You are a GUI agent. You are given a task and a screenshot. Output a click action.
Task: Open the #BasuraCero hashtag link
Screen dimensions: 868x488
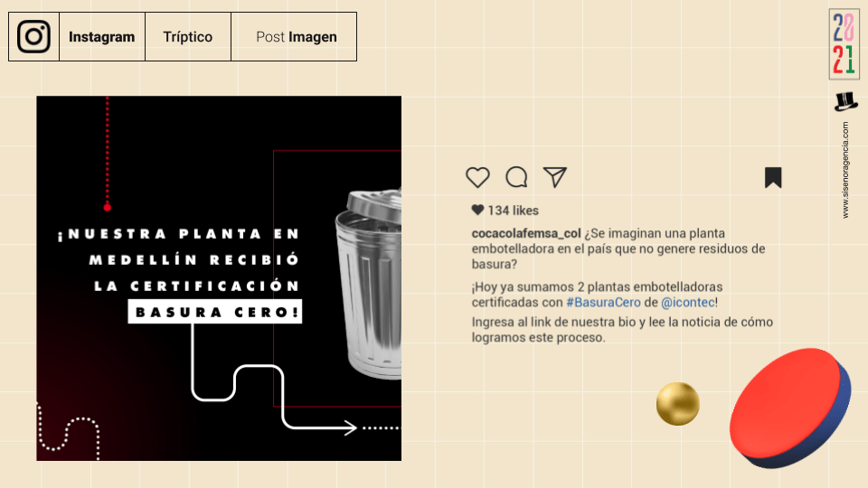(x=603, y=302)
